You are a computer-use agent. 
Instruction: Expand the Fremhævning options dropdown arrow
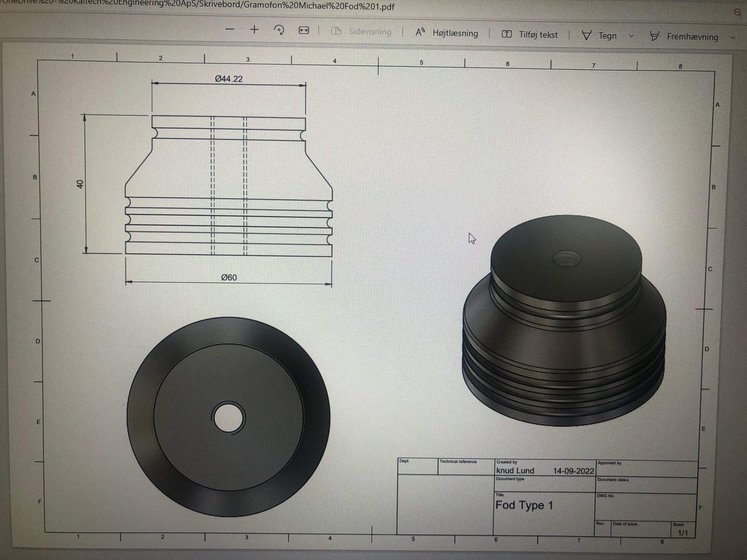pyautogui.click(x=732, y=37)
